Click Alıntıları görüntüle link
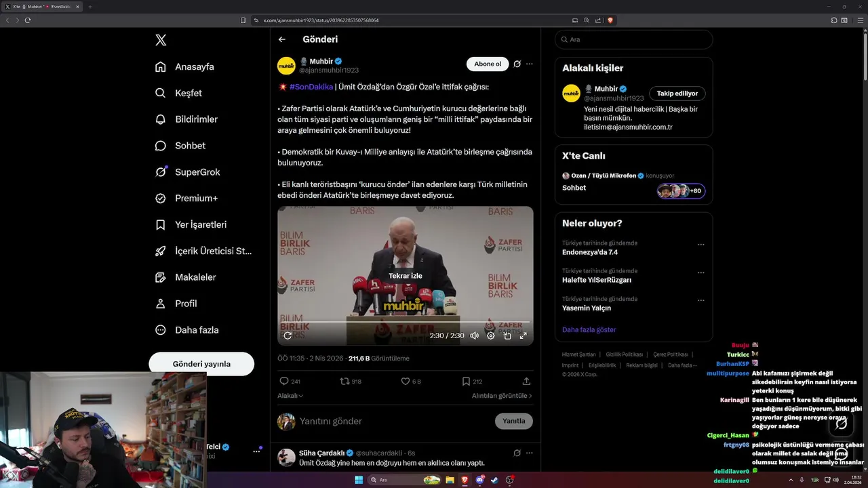The image size is (868, 488). pyautogui.click(x=502, y=396)
